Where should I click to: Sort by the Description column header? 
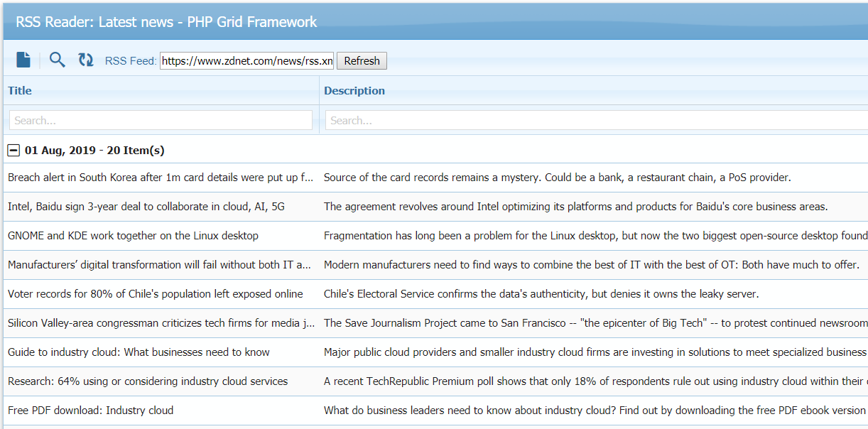pos(354,91)
